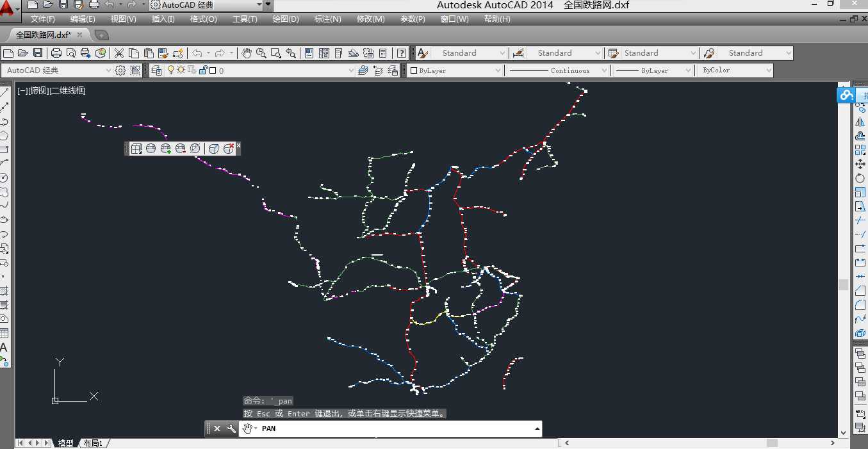Open Properties palette icon
This screenshot has height=449, width=868.
[309, 53]
